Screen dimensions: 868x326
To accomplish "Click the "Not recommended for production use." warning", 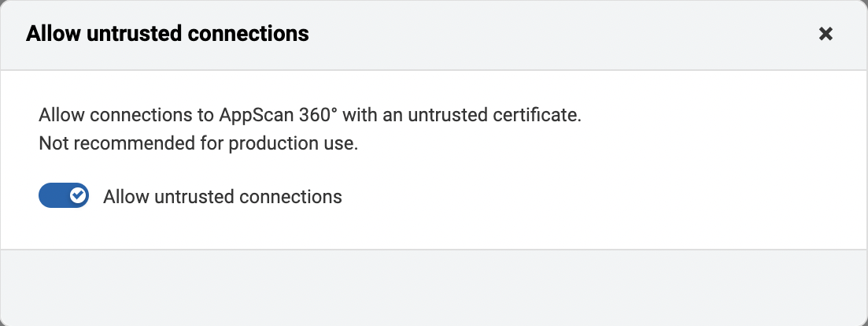I will [x=198, y=144].
